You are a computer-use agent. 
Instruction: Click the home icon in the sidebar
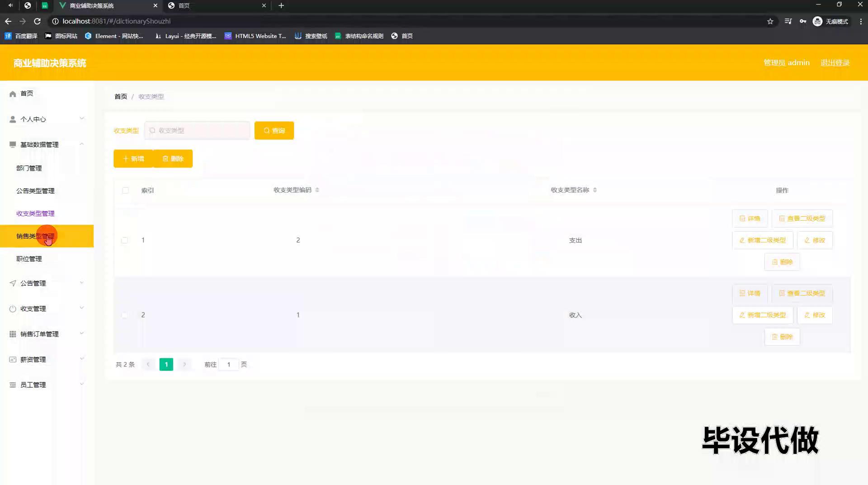pyautogui.click(x=13, y=94)
